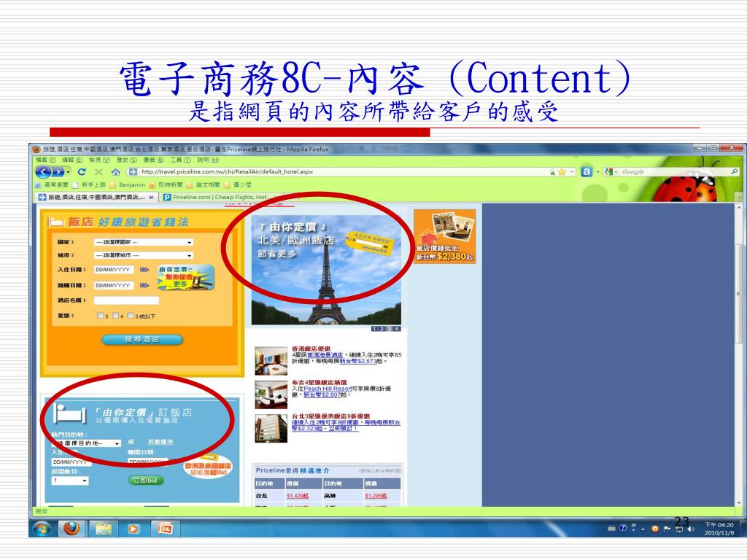Open the hotel price $2,380 promo thumbnail
The image size is (747, 560).
(445, 237)
